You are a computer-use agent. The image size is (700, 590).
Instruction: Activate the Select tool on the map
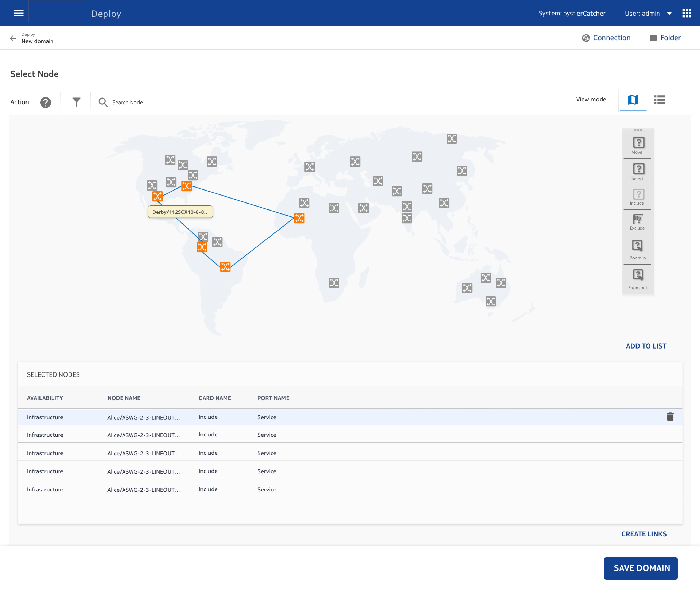pos(638,171)
